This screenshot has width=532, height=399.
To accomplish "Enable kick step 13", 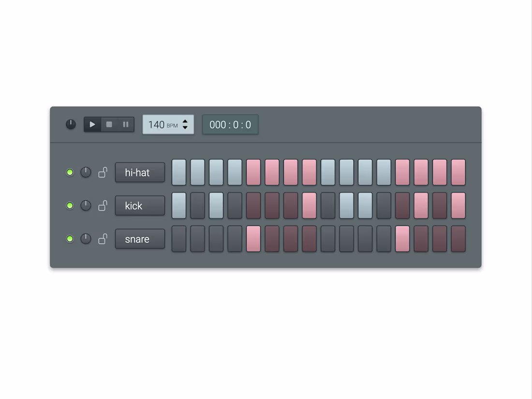I will coord(402,206).
